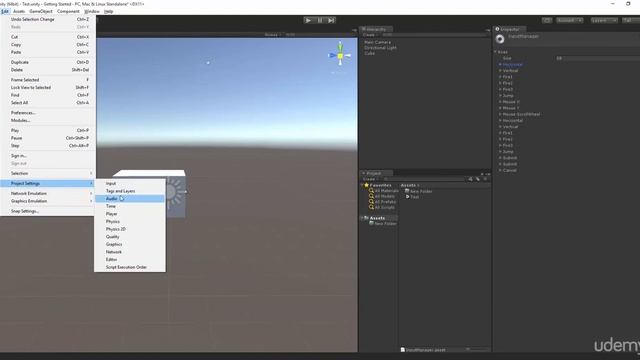640x360 pixels.
Task: Select Cube in the Hierarchy
Action: pyautogui.click(x=369, y=53)
